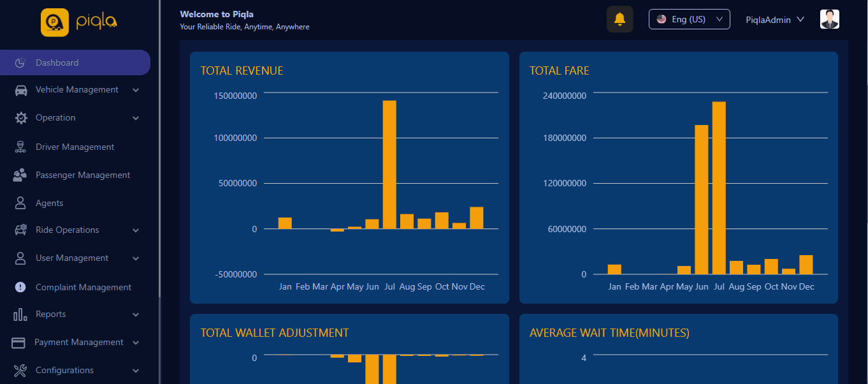The width and height of the screenshot is (868, 384).
Task: Expand the Vehicle Management chevron
Action: pyautogui.click(x=136, y=91)
